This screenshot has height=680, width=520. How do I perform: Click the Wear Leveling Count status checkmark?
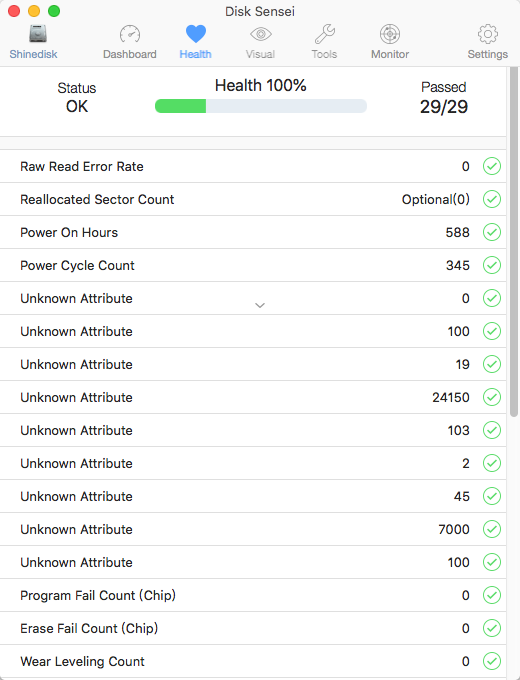tap(492, 661)
